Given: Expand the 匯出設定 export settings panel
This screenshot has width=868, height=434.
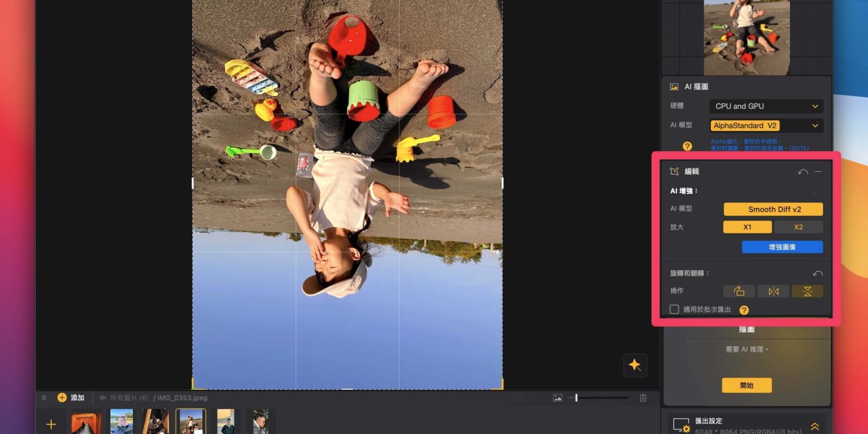Looking at the screenshot, I should click(815, 427).
